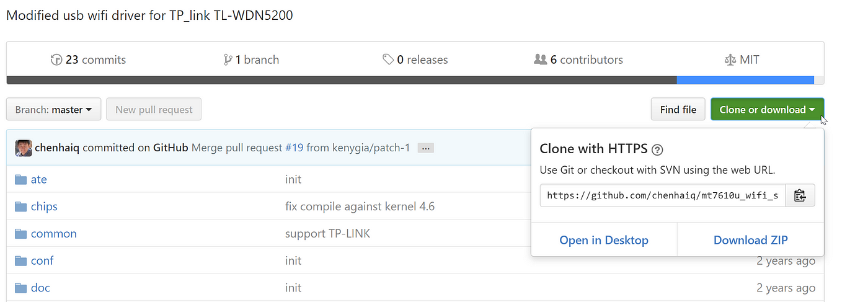Click the ate row 'init' commit message
This screenshot has width=868, height=302.
point(293,179)
